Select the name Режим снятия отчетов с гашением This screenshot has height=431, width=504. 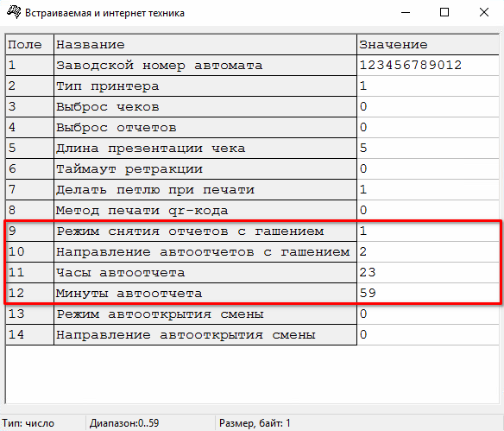point(205,231)
